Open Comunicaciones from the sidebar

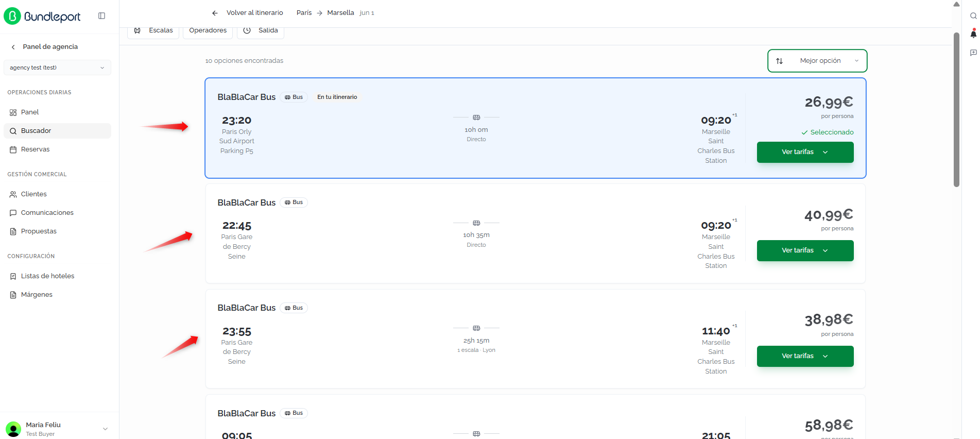[57, 213]
